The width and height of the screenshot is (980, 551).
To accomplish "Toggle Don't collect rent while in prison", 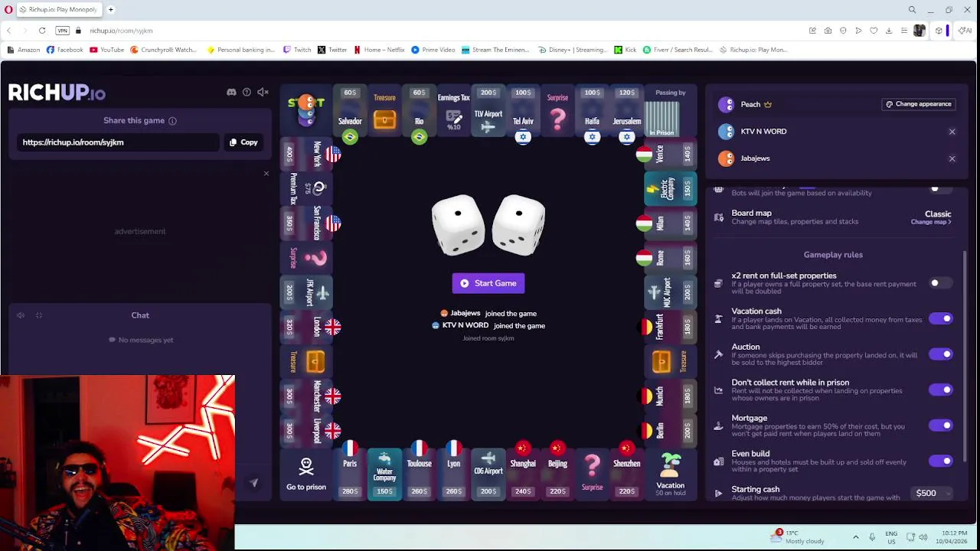I will click(x=940, y=390).
